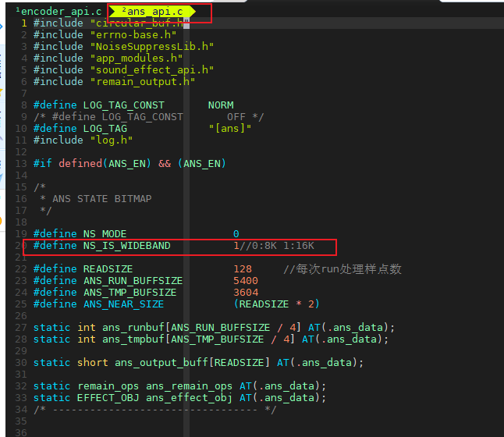Click the ANS_RUN_BUFFSIZE value 5400
504x437 pixels.
pos(246,280)
